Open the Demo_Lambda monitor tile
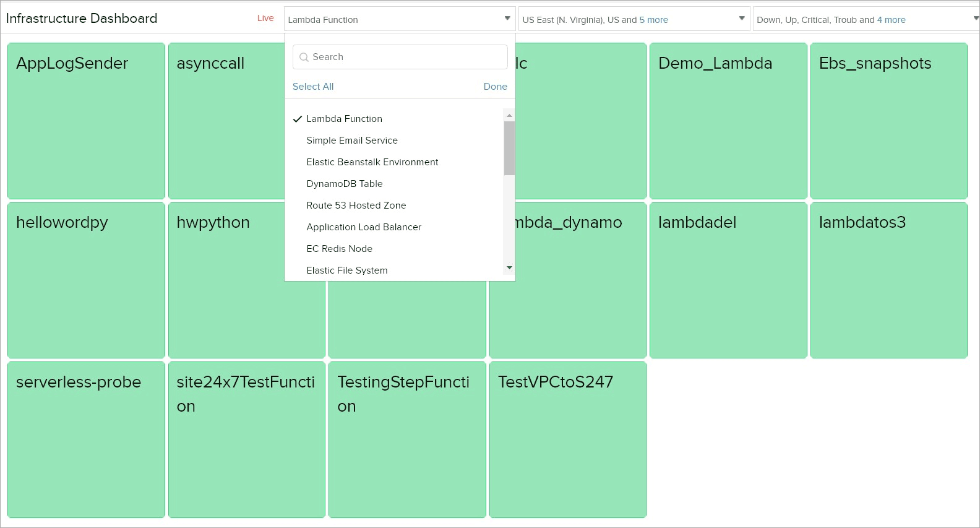 click(728, 121)
